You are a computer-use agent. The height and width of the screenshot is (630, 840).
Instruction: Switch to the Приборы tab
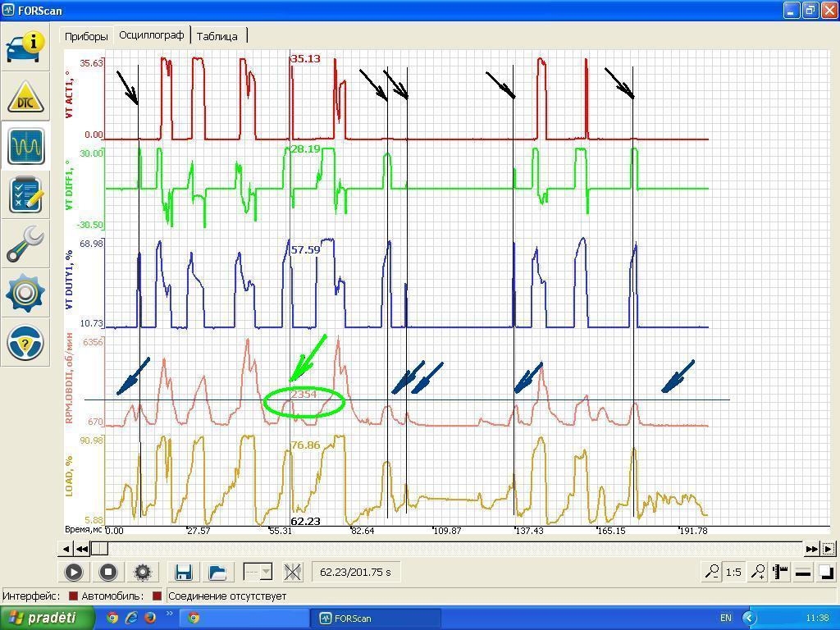[x=86, y=36]
